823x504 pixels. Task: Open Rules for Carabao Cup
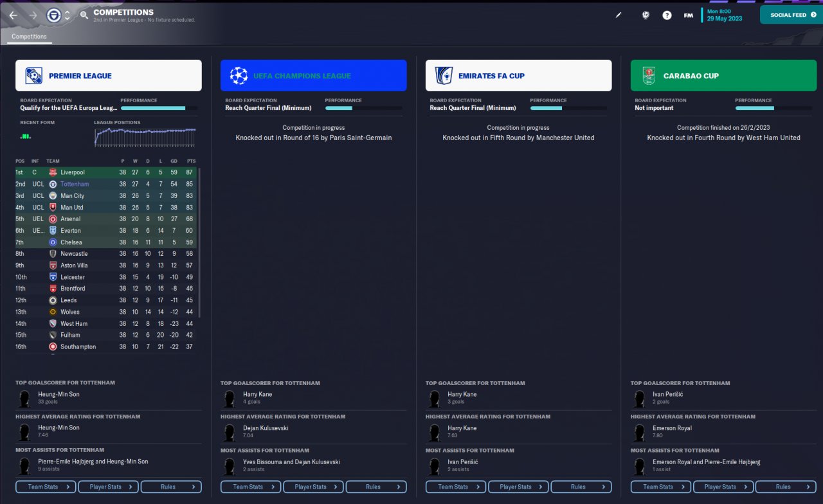786,487
